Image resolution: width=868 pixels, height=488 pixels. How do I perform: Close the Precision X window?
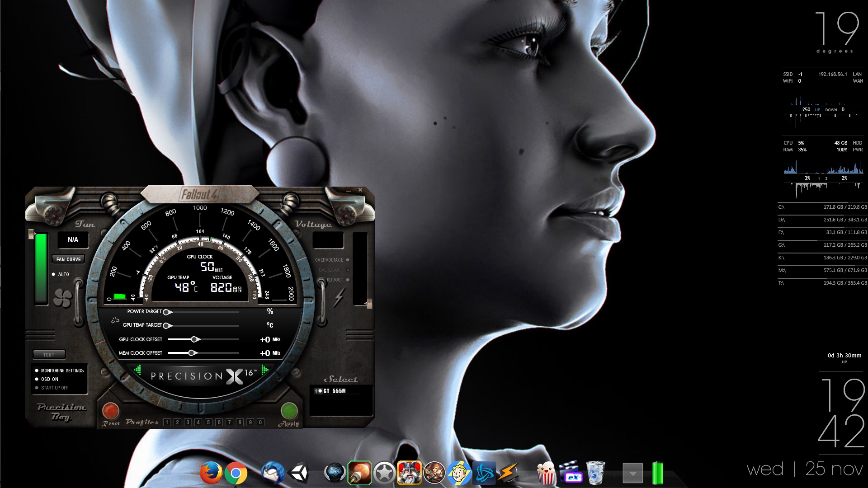click(x=360, y=190)
